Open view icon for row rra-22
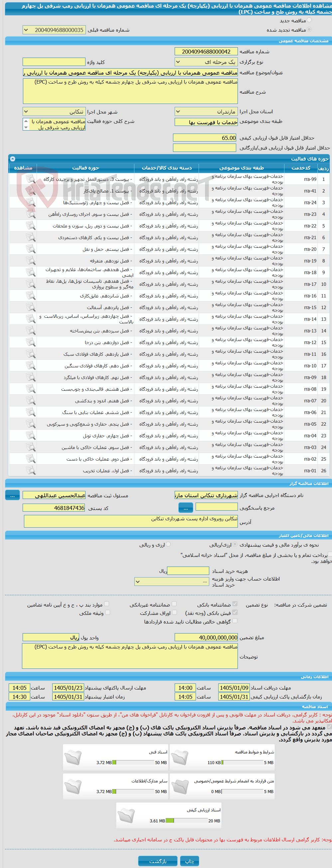This screenshot has height=868, width=332. pos(31,226)
